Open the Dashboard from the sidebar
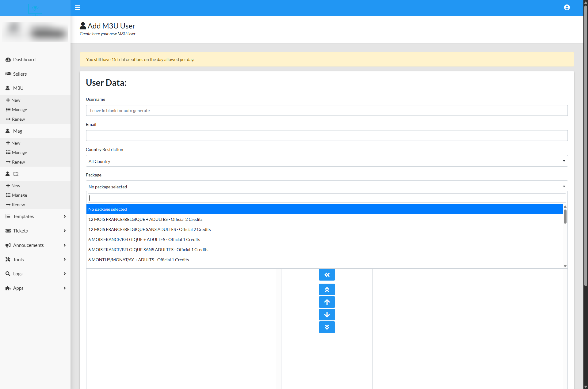 (x=24, y=60)
